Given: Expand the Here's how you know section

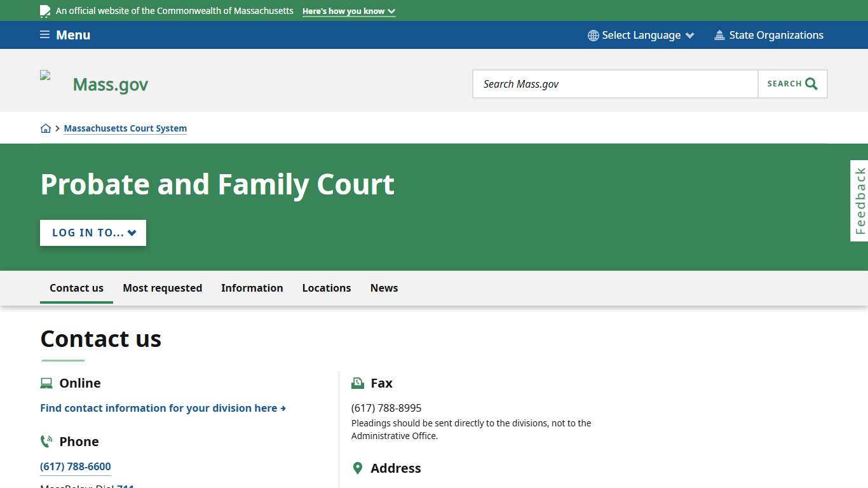Looking at the screenshot, I should [x=348, y=11].
